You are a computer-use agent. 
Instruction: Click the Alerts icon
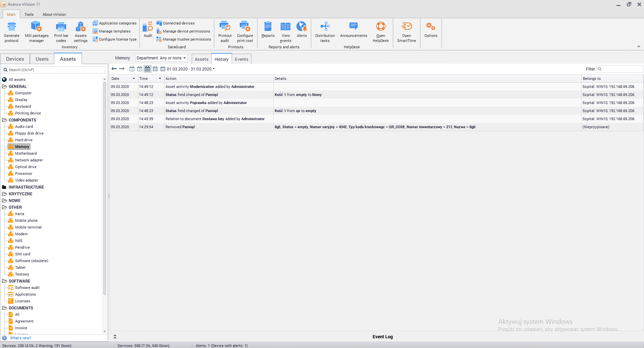pyautogui.click(x=302, y=30)
